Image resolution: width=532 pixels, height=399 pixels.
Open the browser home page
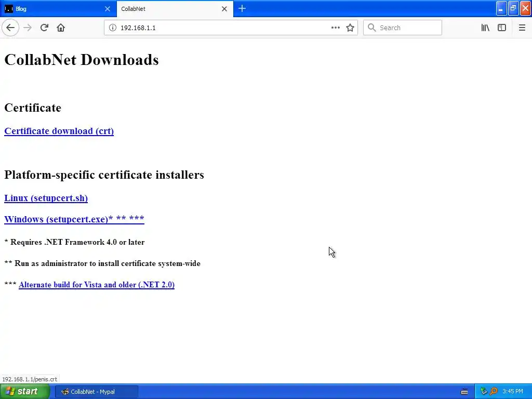coord(61,28)
